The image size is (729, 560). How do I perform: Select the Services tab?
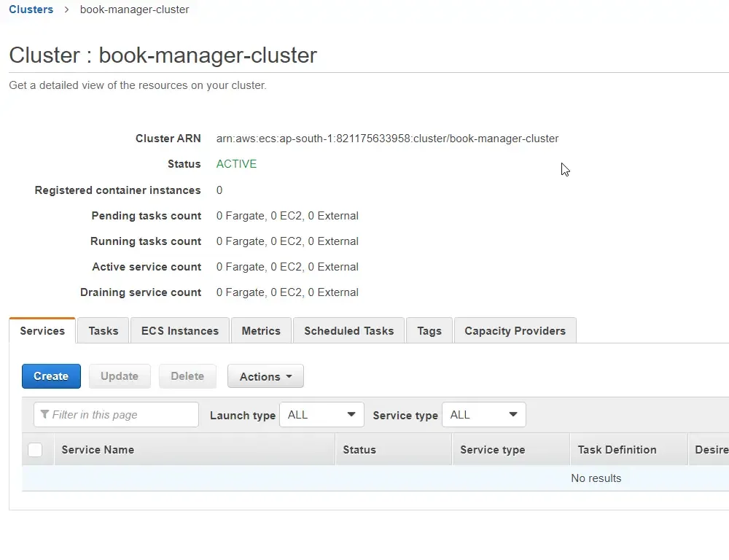click(42, 330)
